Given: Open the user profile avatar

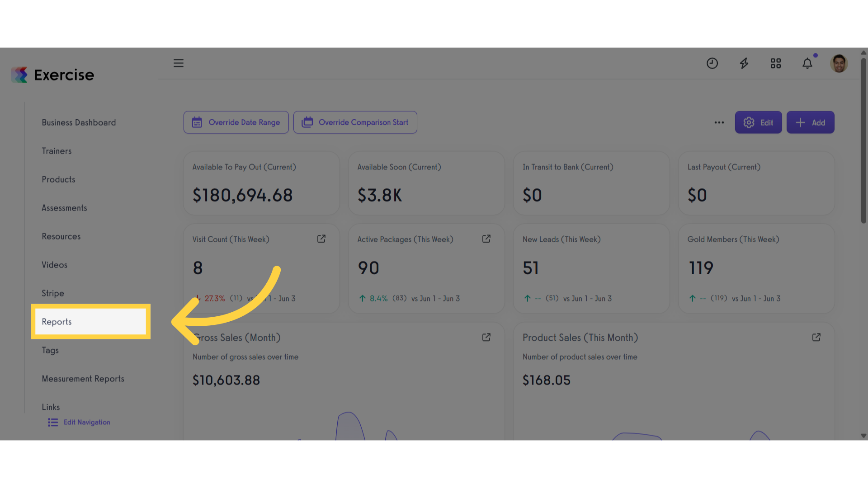Looking at the screenshot, I should pos(839,63).
